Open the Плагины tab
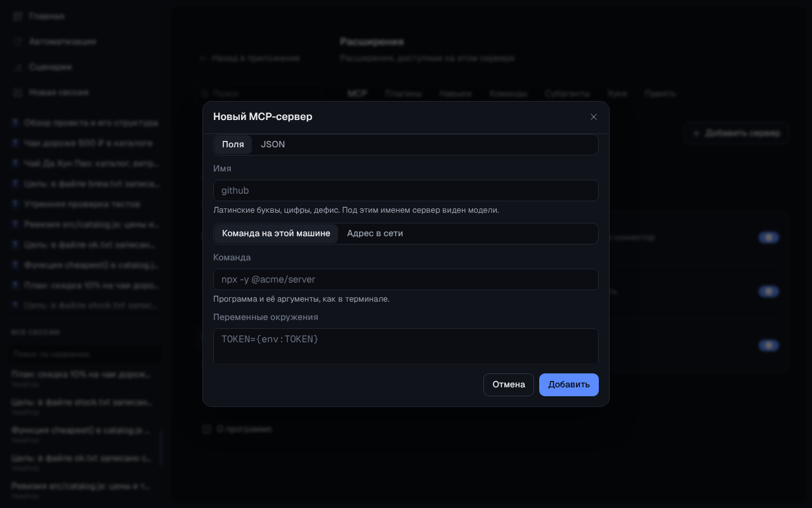This screenshot has height=508, width=812. tap(403, 93)
